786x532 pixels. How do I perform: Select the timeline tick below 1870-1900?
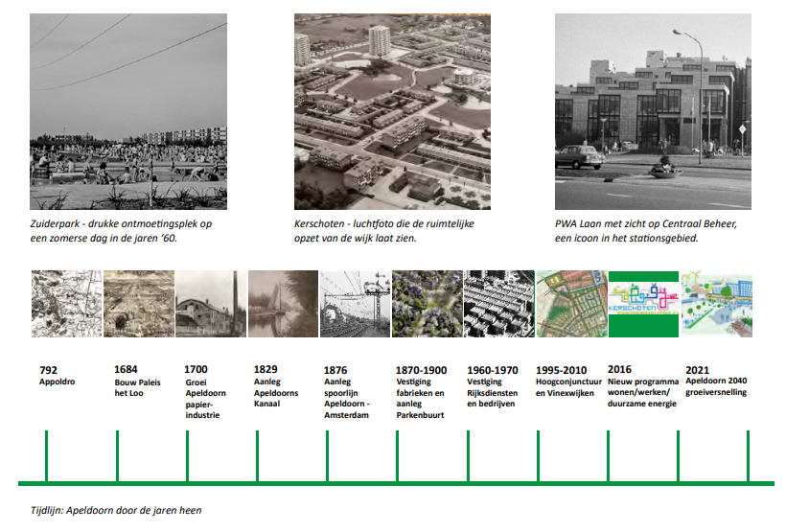397,455
